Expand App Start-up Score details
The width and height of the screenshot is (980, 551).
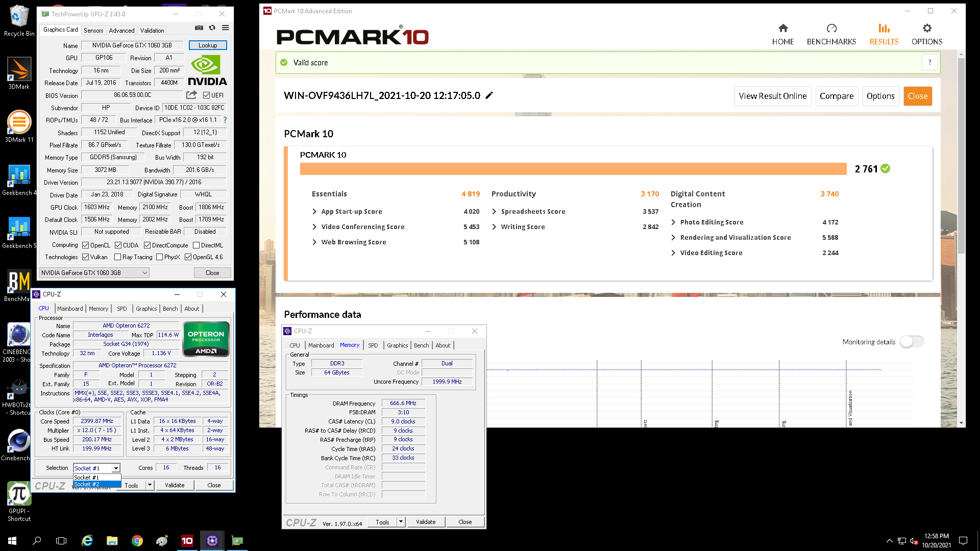coord(314,212)
